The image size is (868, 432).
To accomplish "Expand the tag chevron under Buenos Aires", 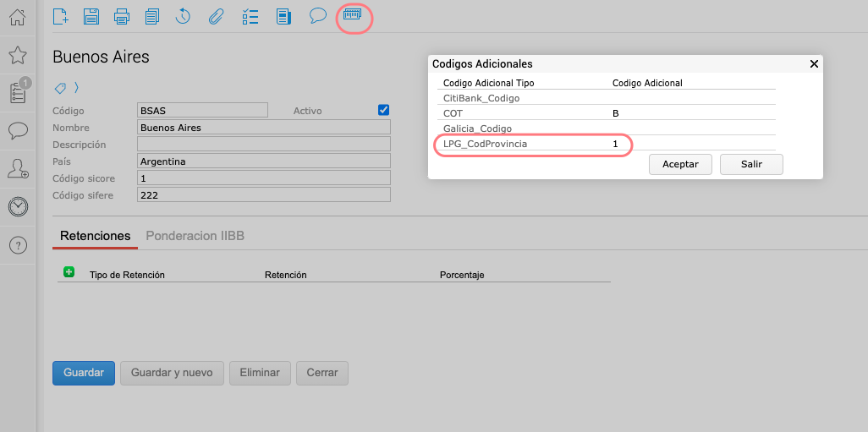I will pos(76,87).
